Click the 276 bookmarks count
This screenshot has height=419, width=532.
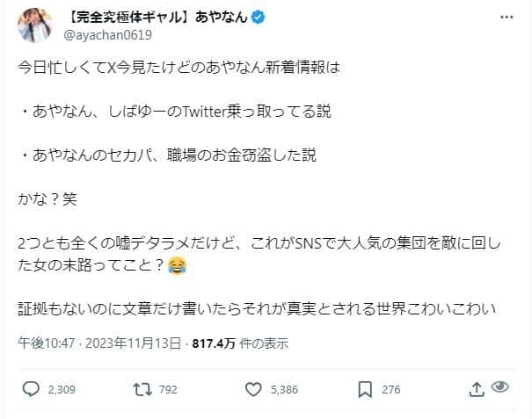[391, 387]
